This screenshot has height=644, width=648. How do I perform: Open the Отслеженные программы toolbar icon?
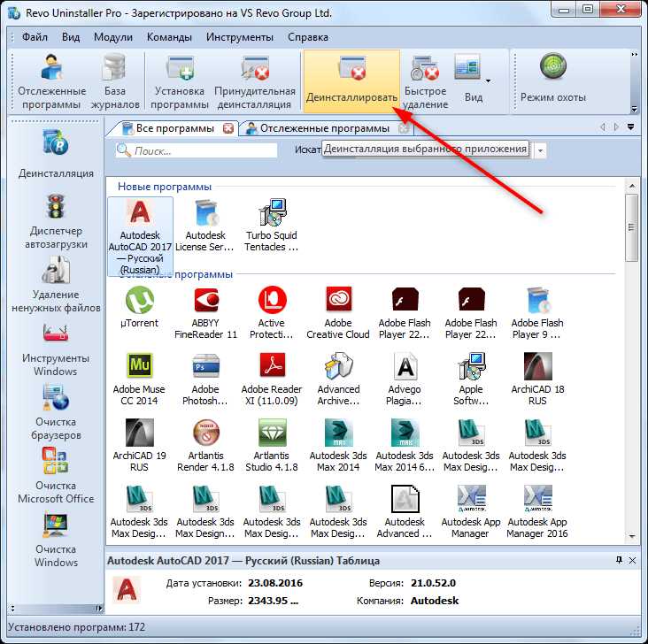pos(51,81)
